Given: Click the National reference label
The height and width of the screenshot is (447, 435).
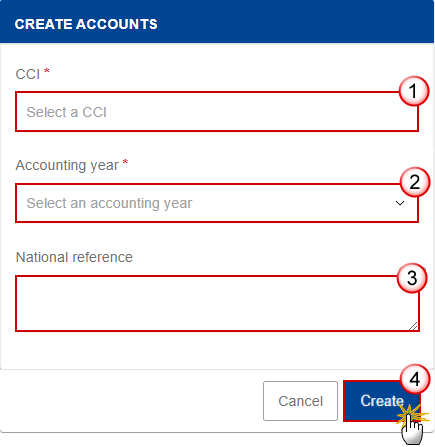Looking at the screenshot, I should [74, 257].
